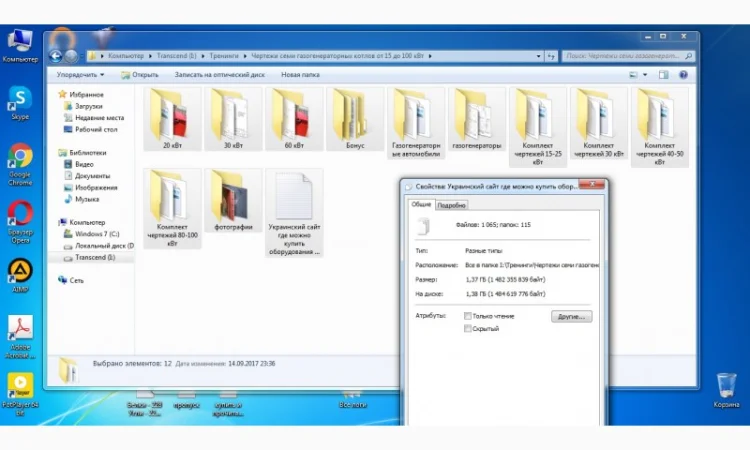The image size is (750, 450).
Task: Start AIMP player from the desktop
Action: pos(20,273)
